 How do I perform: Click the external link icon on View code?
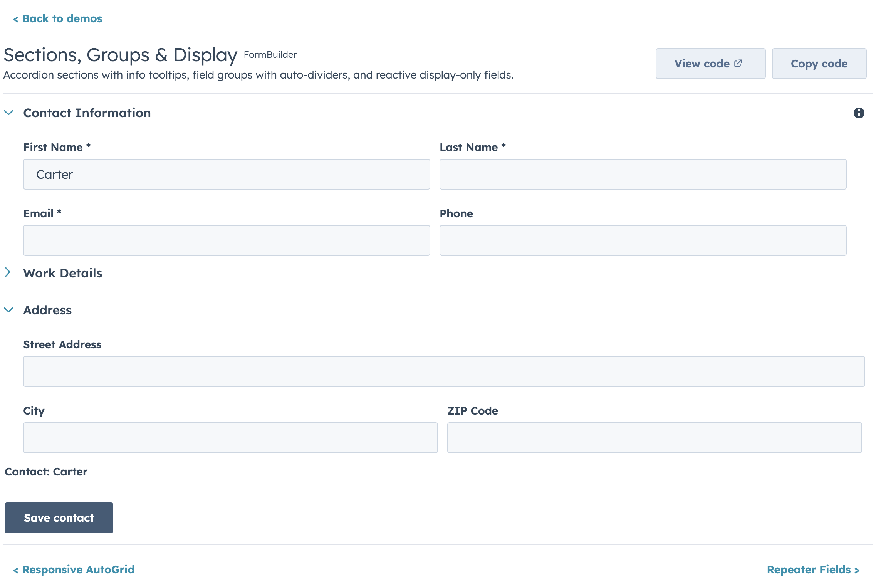(738, 63)
